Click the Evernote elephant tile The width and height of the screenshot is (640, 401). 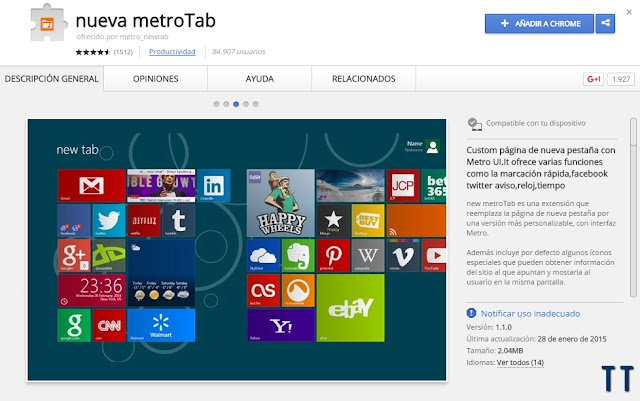(x=298, y=256)
